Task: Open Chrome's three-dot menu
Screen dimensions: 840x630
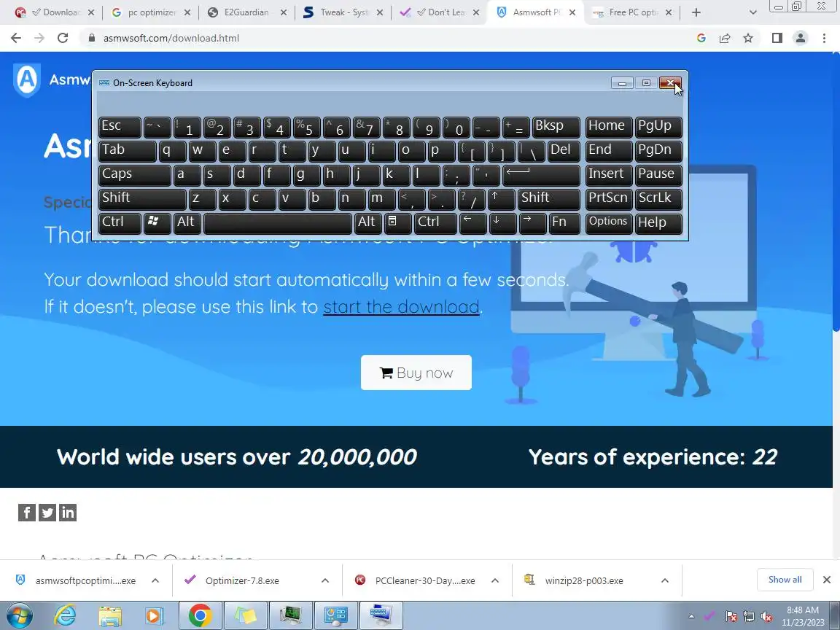Action: coord(824,38)
